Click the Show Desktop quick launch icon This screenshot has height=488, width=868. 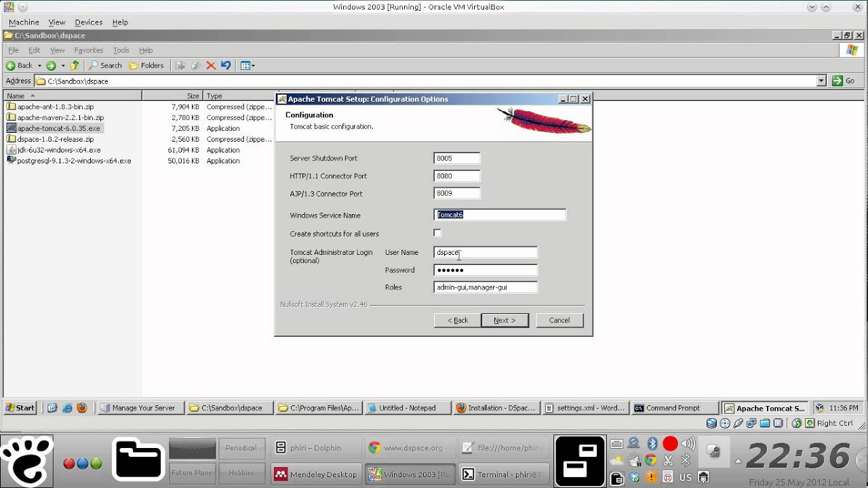coord(52,408)
